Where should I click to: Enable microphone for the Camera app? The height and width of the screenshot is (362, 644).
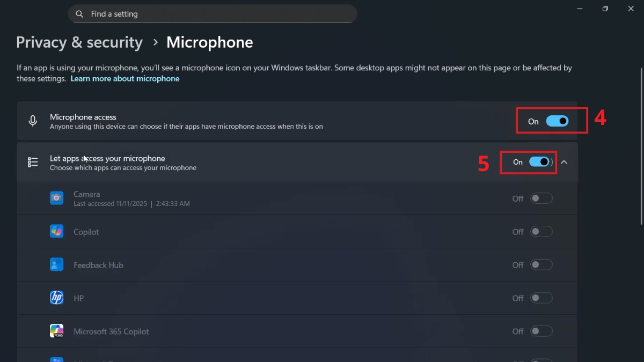(541, 198)
